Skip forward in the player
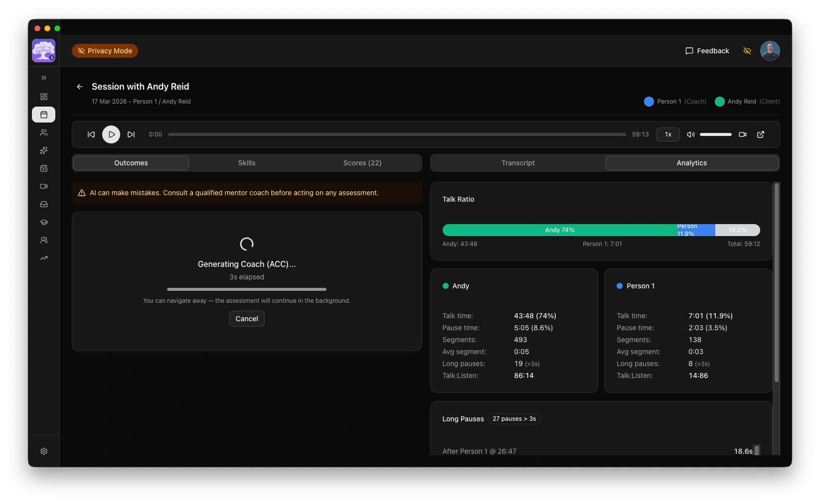The height and width of the screenshot is (504, 820). click(131, 134)
